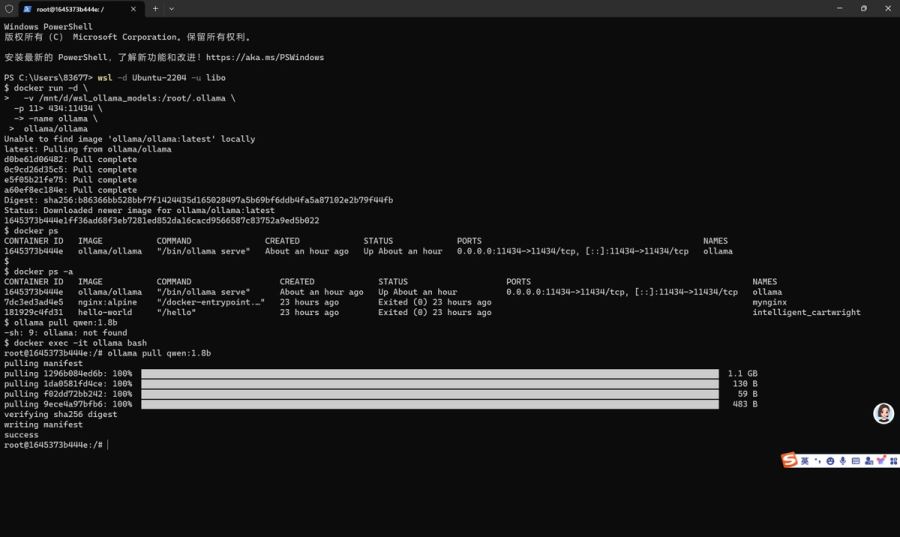Click 'Status: Downloaded newer image' line
This screenshot has width=900, height=537.
pos(139,211)
